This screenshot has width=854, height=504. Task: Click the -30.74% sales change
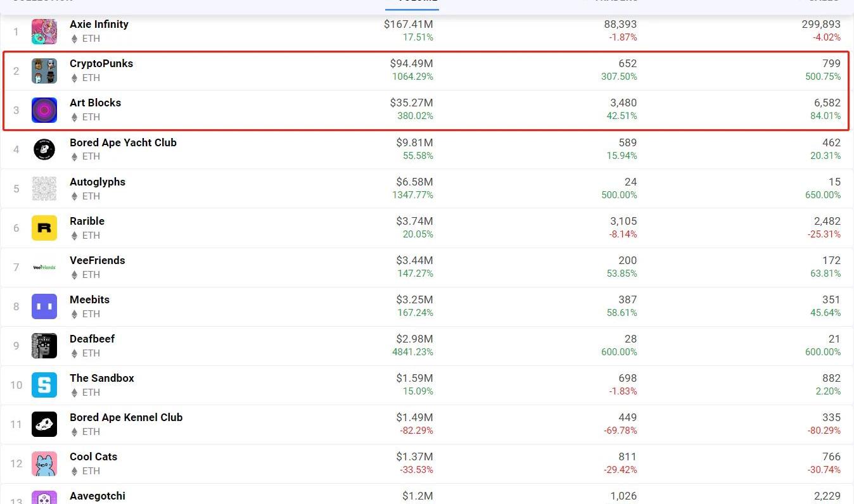coord(824,469)
